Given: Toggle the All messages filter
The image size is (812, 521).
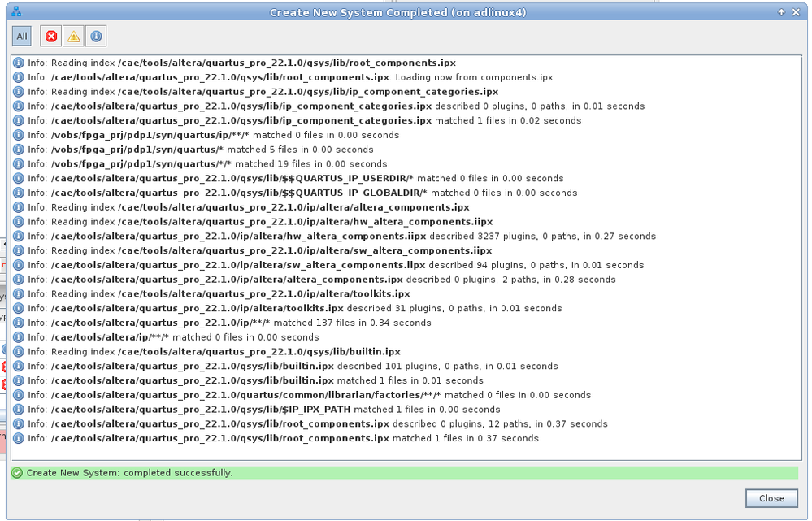Looking at the screenshot, I should point(22,37).
